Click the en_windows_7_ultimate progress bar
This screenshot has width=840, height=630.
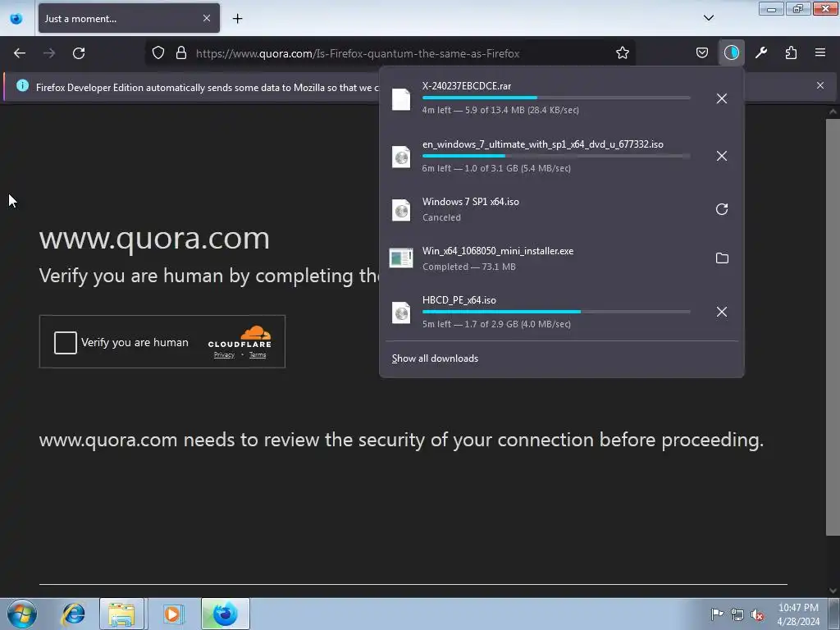[x=556, y=156]
